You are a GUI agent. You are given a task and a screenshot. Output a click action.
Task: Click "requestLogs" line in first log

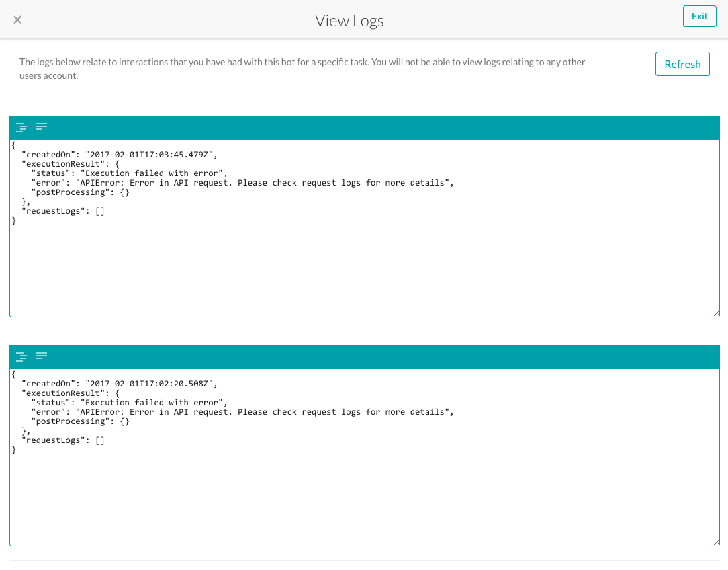point(63,211)
